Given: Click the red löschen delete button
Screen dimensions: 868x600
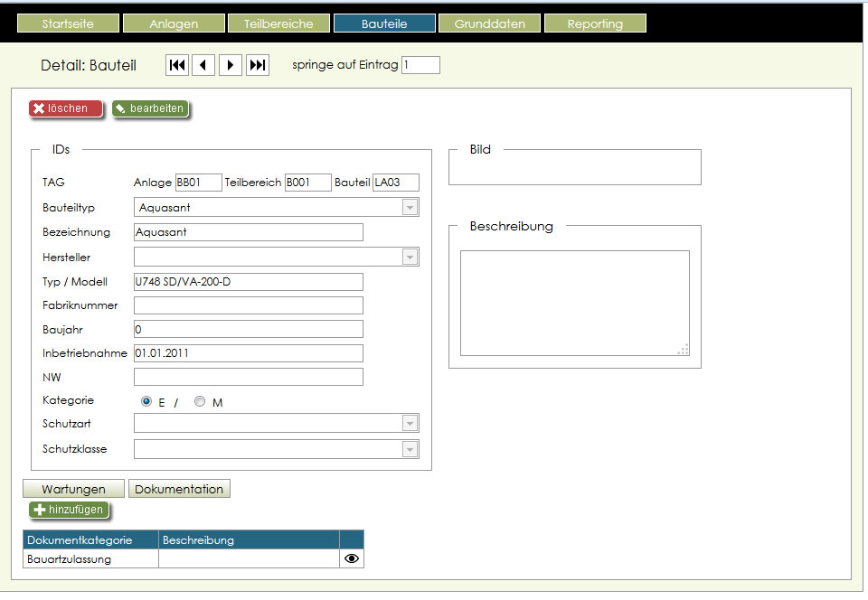Looking at the screenshot, I should tap(65, 108).
